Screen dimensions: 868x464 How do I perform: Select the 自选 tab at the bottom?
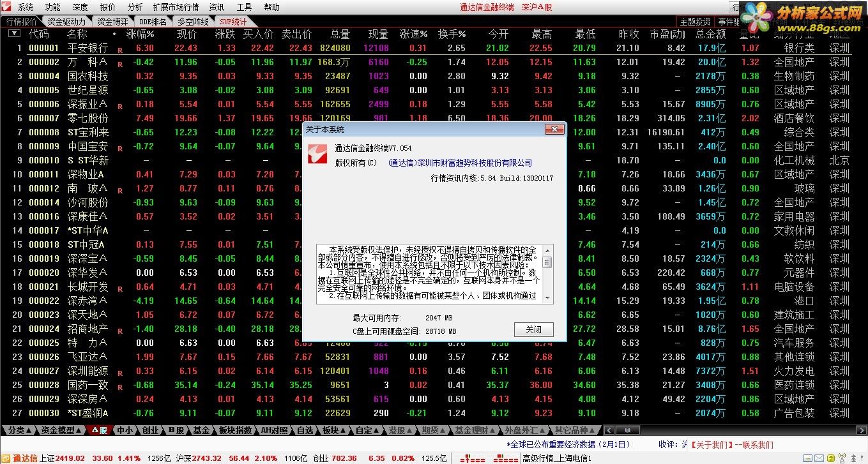point(305,430)
